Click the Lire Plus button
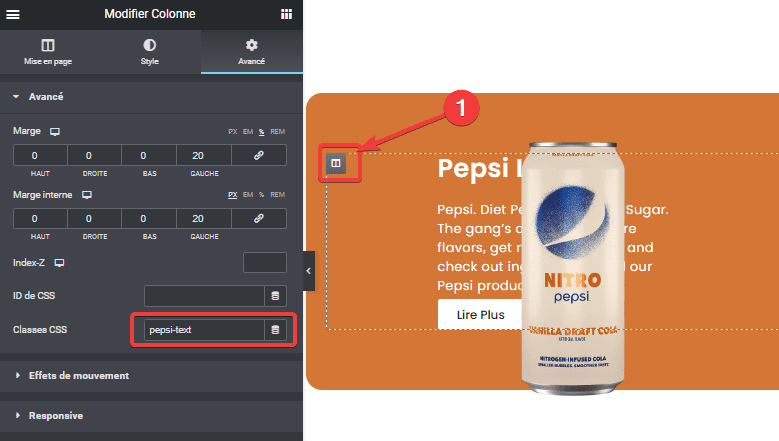Image resolution: width=779 pixels, height=441 pixels. tap(480, 314)
